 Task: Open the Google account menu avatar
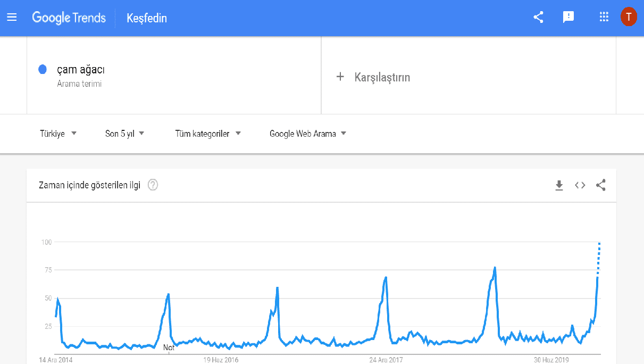point(629,16)
